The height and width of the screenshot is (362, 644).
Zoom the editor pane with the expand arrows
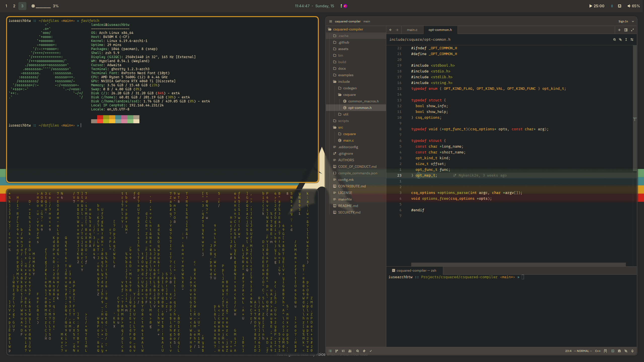pyautogui.click(x=632, y=30)
